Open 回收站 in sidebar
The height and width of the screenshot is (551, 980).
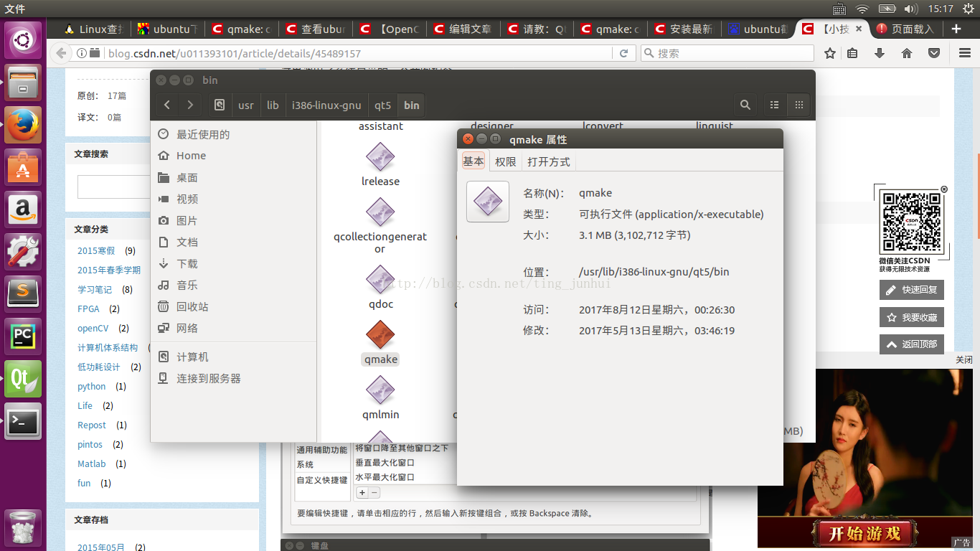(192, 306)
